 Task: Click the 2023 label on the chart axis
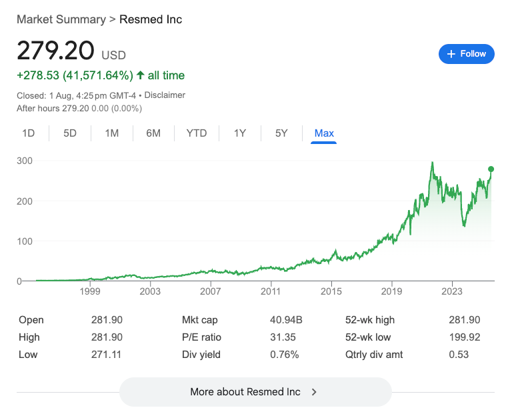(452, 291)
